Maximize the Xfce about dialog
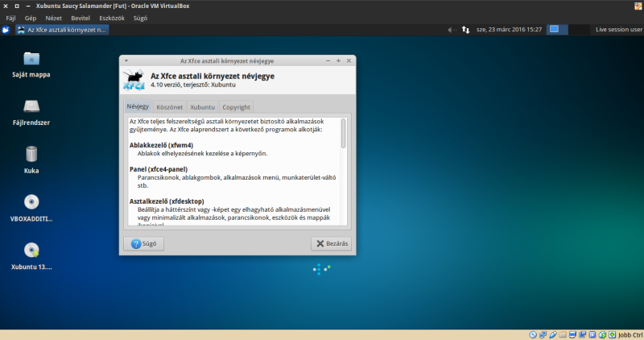This screenshot has width=644, height=340. pyautogui.click(x=338, y=60)
